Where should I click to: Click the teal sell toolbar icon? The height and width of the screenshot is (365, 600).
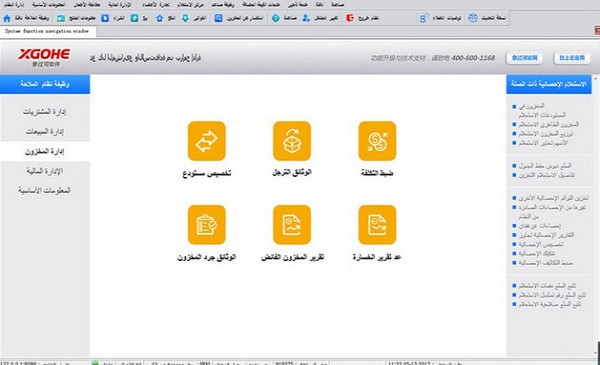134,18
